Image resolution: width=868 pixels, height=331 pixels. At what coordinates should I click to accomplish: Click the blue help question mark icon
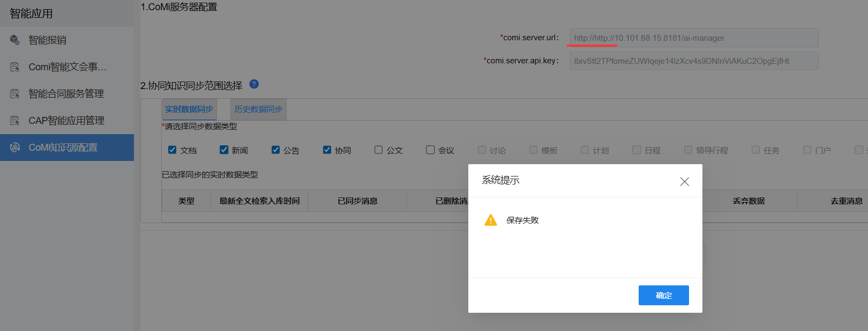point(254,84)
